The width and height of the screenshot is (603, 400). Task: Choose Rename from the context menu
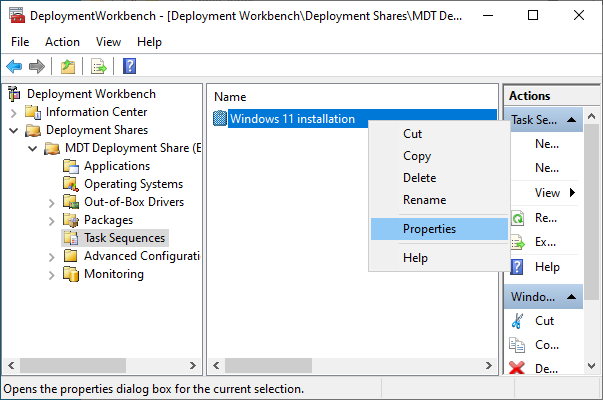click(439, 200)
